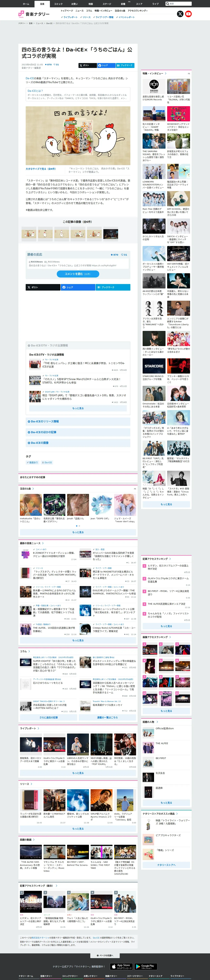
Task: Click wide Facebook シェア button below reactions
Action: [x=78, y=287]
